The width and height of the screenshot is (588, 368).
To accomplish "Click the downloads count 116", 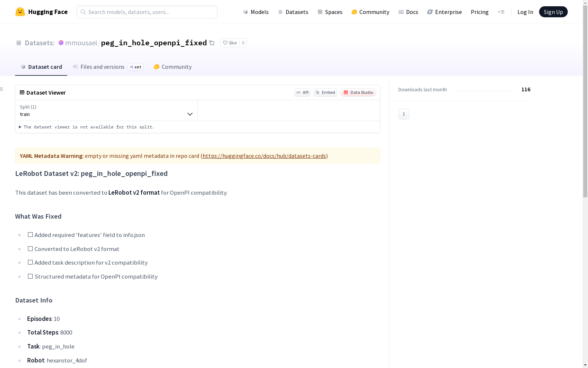I will pyautogui.click(x=526, y=89).
